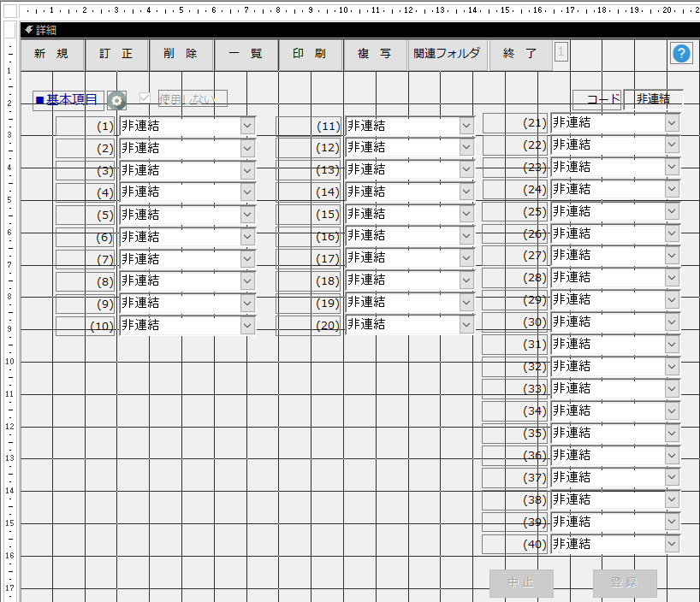Expand dropdown arrow for item (1)

point(247,126)
